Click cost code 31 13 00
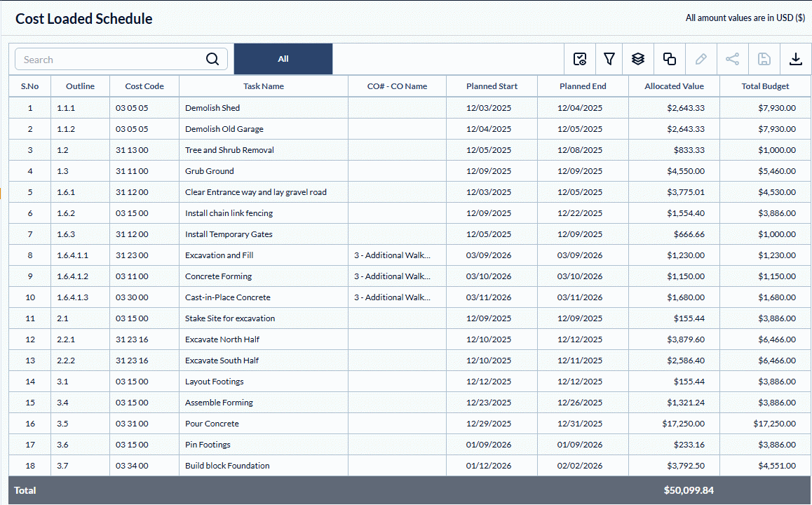The image size is (812, 505). click(132, 150)
